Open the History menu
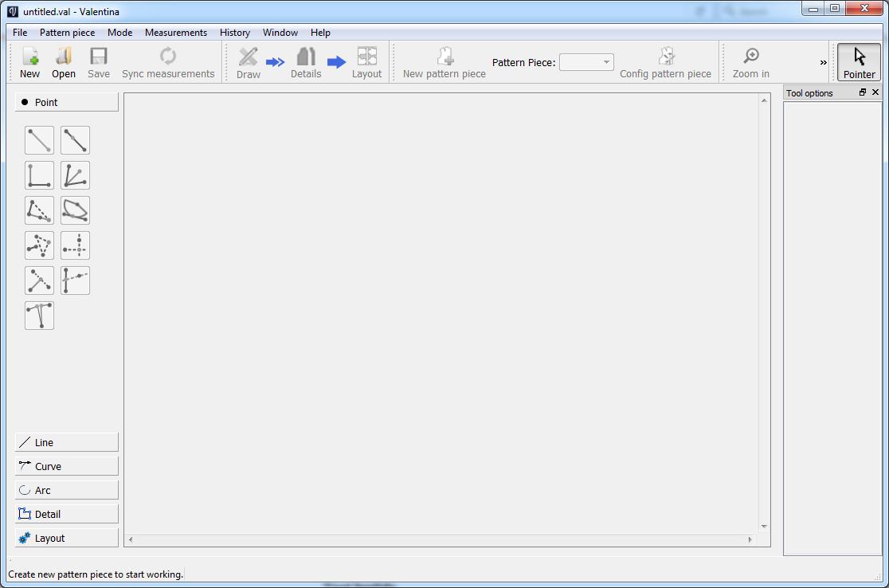This screenshot has width=889, height=588. click(x=234, y=33)
